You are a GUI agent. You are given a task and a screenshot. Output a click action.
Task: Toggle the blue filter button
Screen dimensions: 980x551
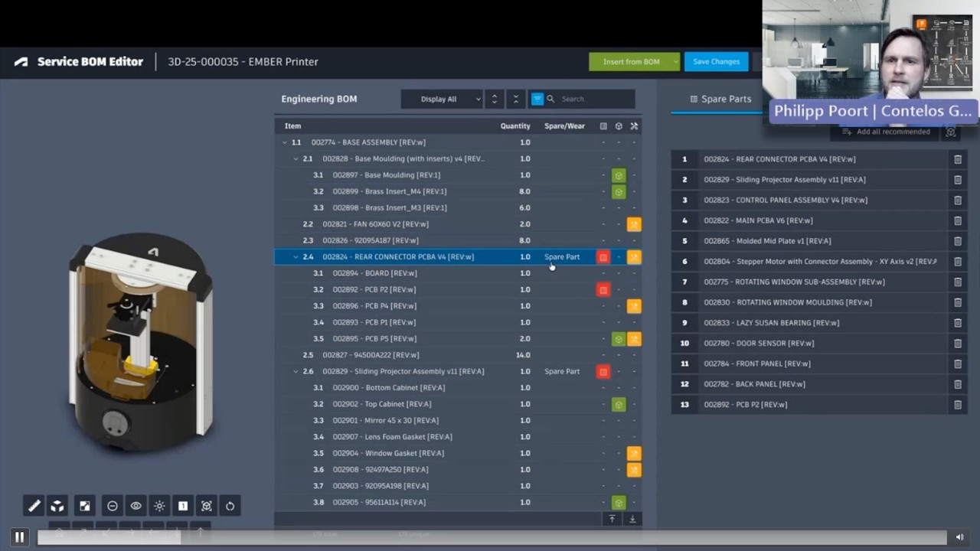537,99
